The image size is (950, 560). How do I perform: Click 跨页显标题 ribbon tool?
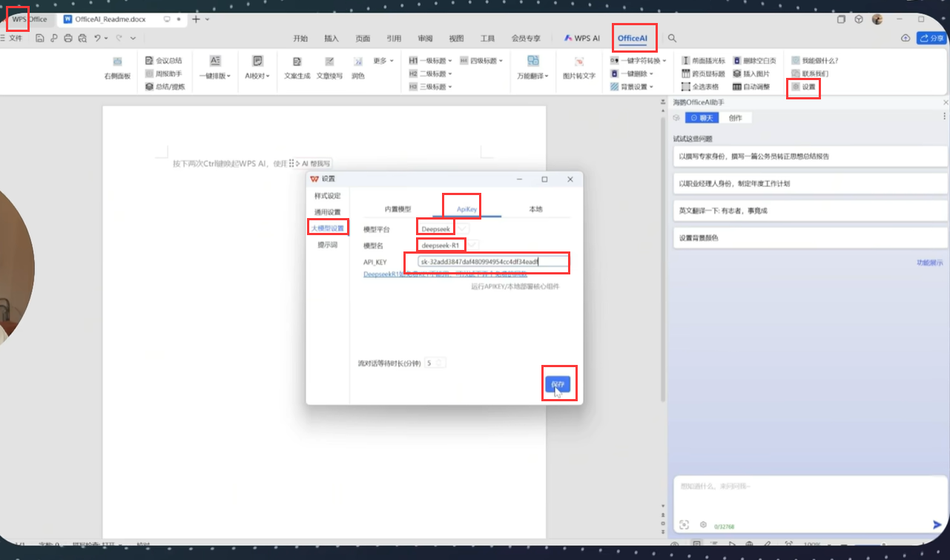pos(703,73)
